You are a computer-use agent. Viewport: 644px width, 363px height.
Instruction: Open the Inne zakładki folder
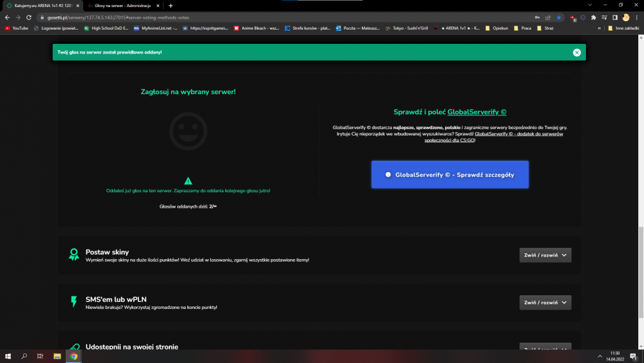pyautogui.click(x=623, y=28)
